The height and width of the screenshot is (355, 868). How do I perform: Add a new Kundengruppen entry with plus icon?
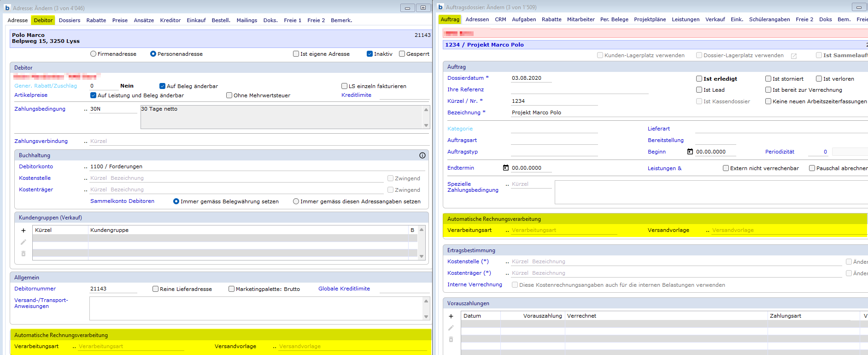click(23, 231)
